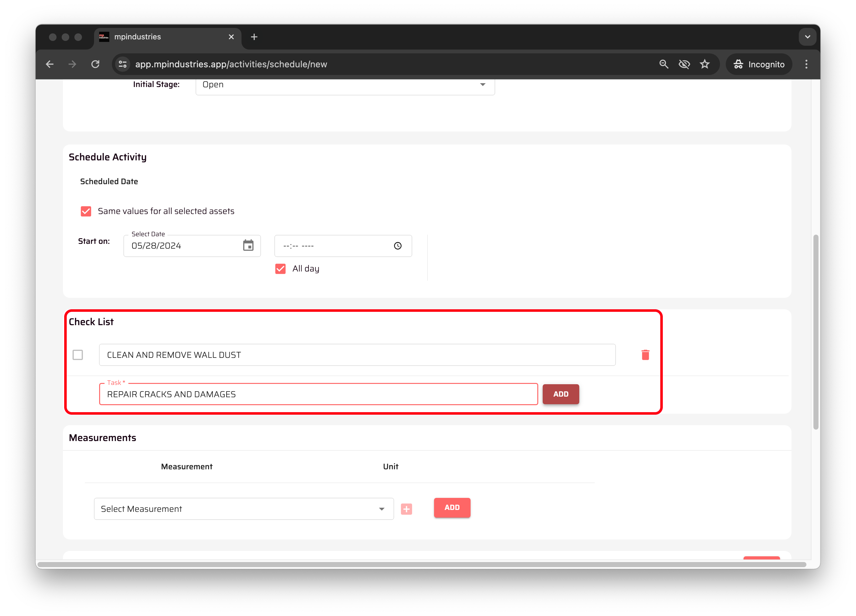Open a new browser tab
Screen dimensions: 856x616
[x=254, y=37]
